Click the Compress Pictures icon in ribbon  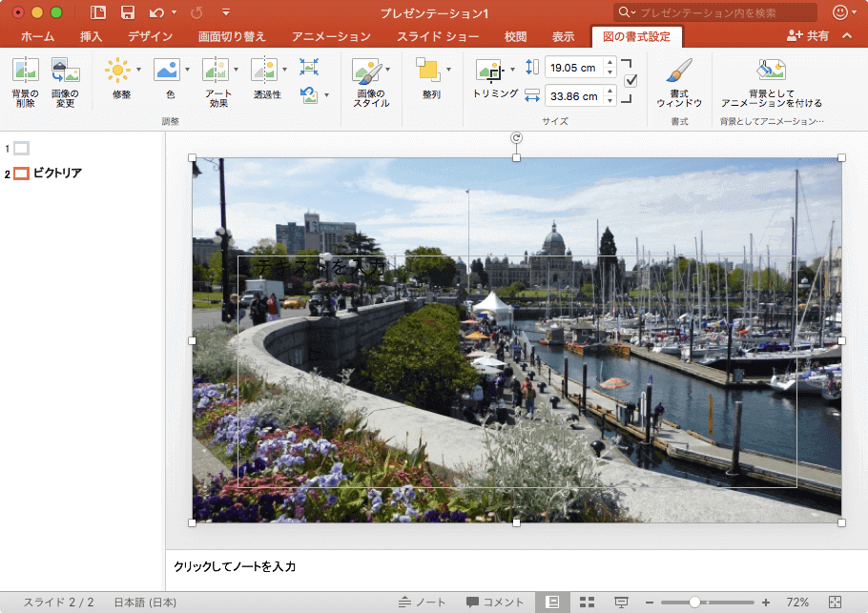[309, 67]
